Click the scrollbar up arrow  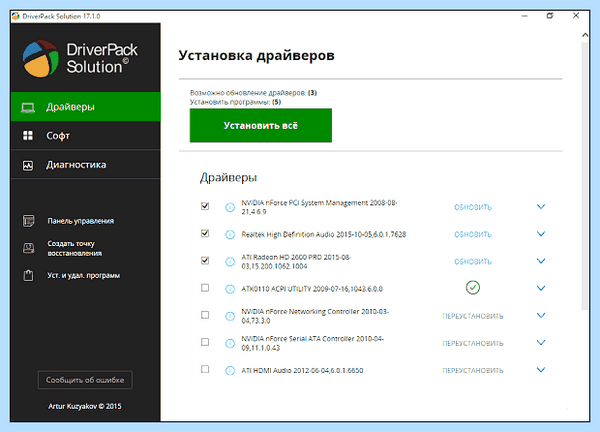[585, 35]
